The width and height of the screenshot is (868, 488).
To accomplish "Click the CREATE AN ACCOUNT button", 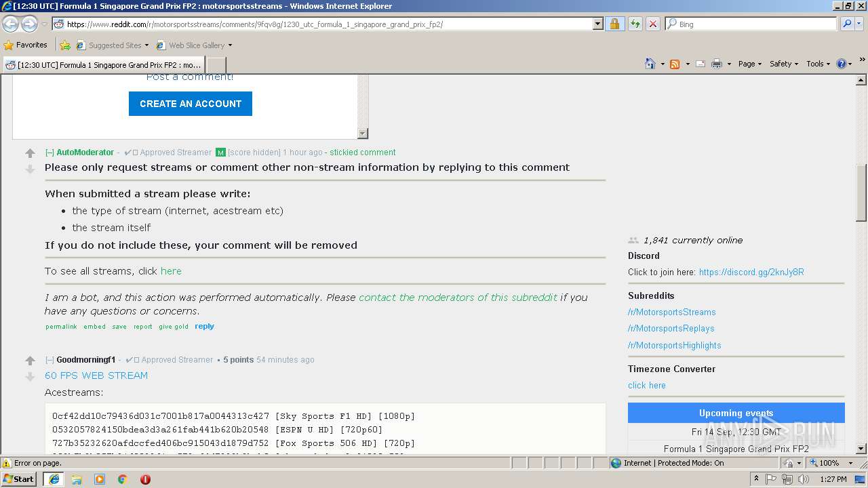I will coord(191,104).
